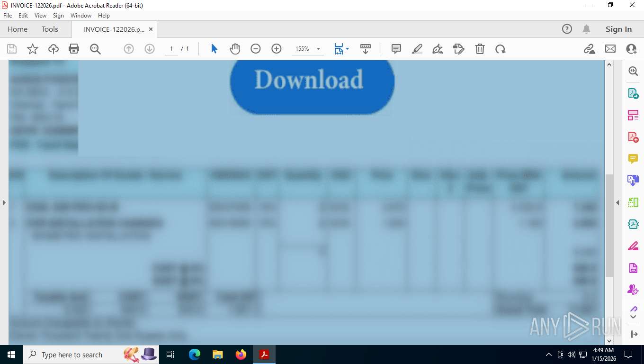Screen dimensions: 644x364
Task: Send file by email envelope icon
Action: (610, 49)
